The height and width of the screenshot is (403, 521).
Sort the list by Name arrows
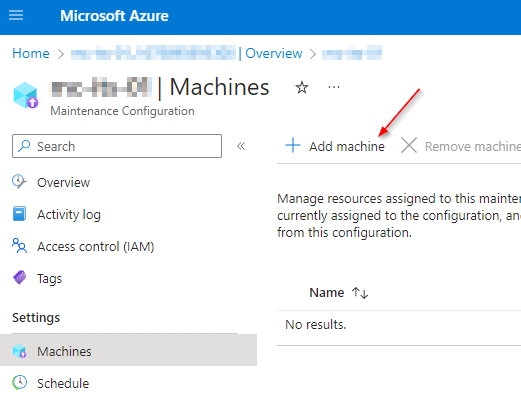(x=360, y=293)
